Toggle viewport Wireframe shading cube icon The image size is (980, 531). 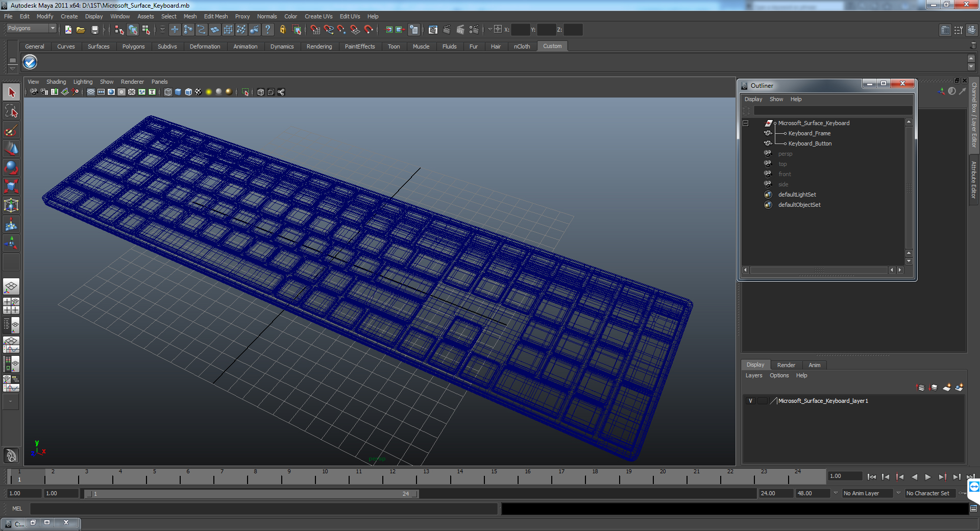coord(168,92)
